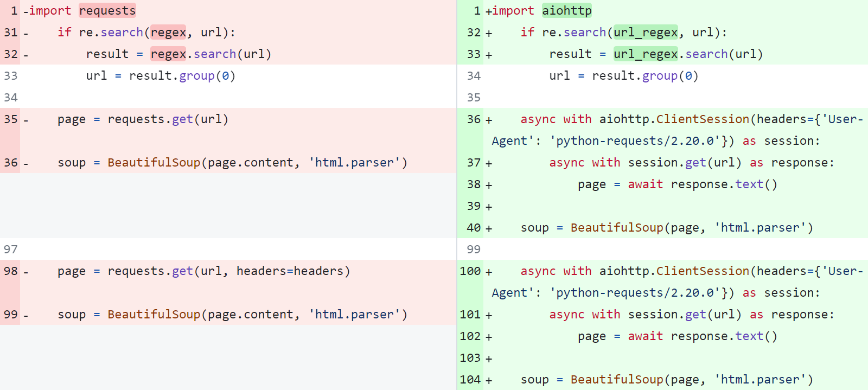Viewport: 868px width, 390px height.
Task: Click highlighted "regex" before .search on left line 32
Action: pos(168,54)
